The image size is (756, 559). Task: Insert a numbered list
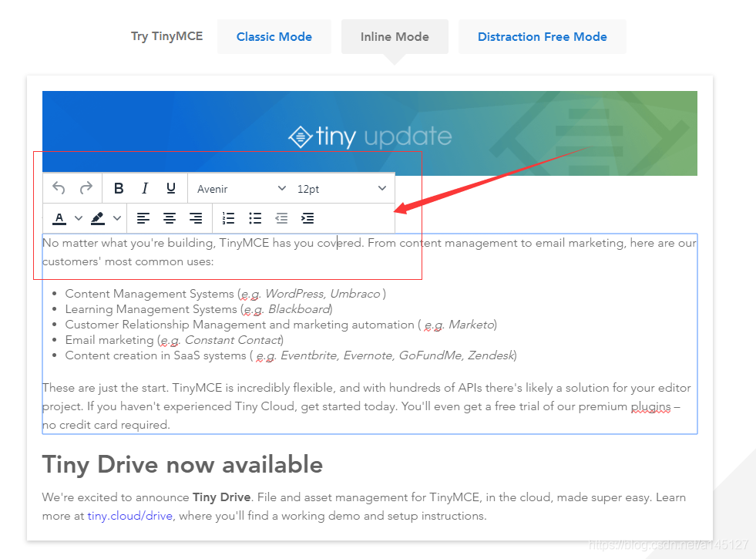pyautogui.click(x=229, y=218)
